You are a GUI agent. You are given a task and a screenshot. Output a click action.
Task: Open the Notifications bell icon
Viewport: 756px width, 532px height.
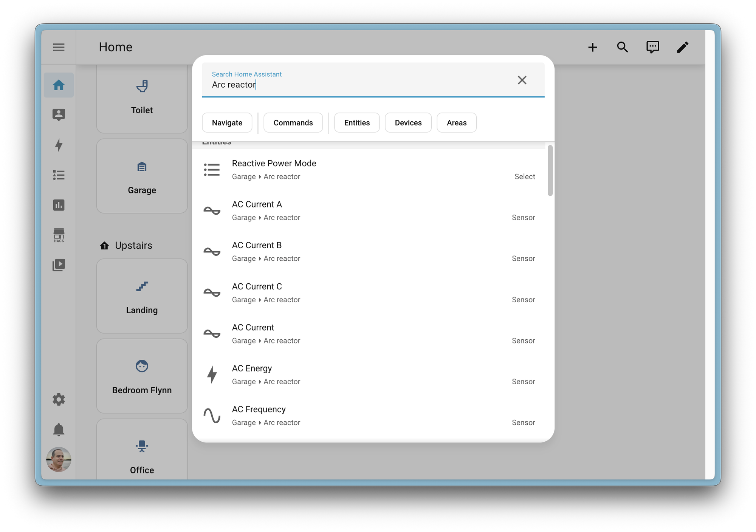click(x=59, y=430)
